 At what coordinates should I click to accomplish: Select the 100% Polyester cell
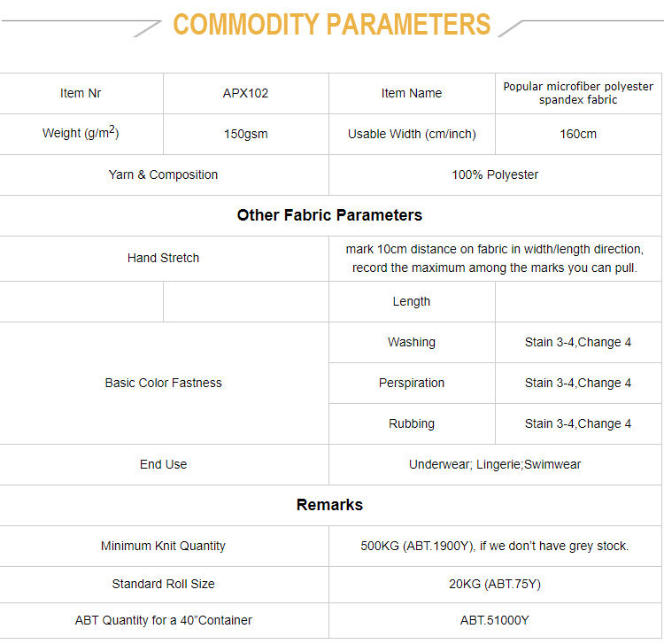(495, 175)
